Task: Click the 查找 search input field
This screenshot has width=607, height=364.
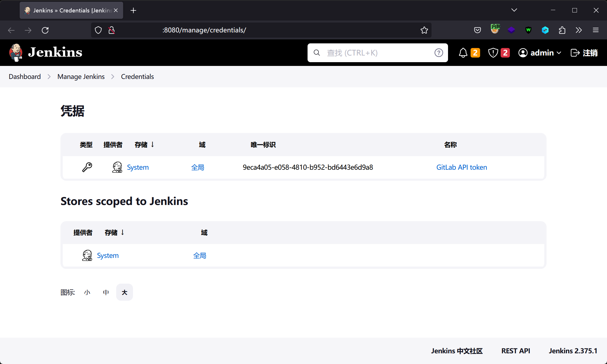Action: pyautogui.click(x=376, y=53)
